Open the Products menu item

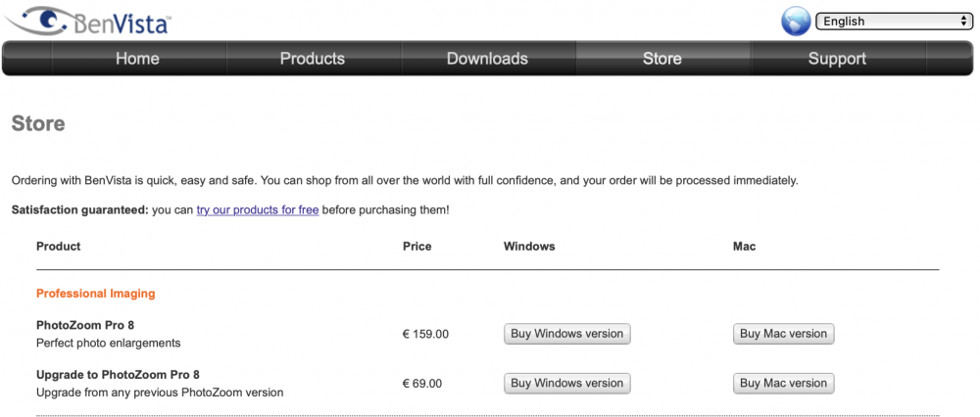[x=313, y=59]
